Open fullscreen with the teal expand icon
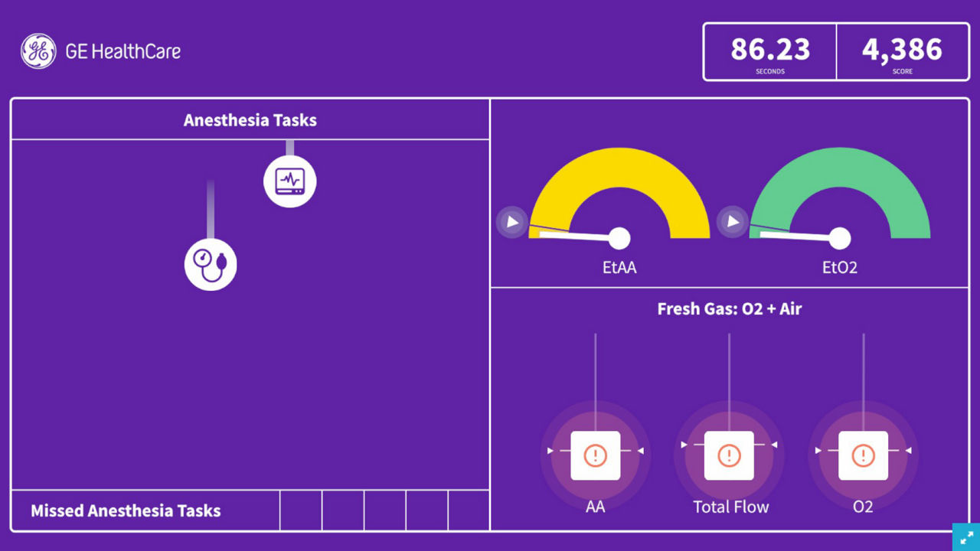This screenshot has width=980, height=551. [x=965, y=536]
